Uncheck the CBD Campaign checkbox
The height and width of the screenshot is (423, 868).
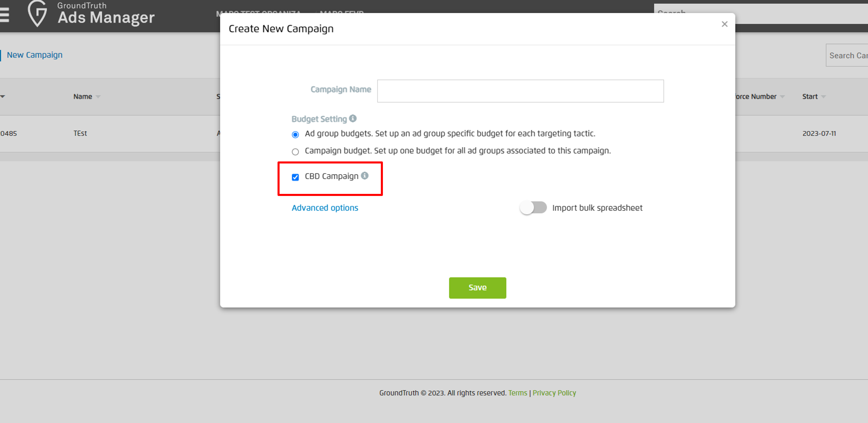click(295, 177)
